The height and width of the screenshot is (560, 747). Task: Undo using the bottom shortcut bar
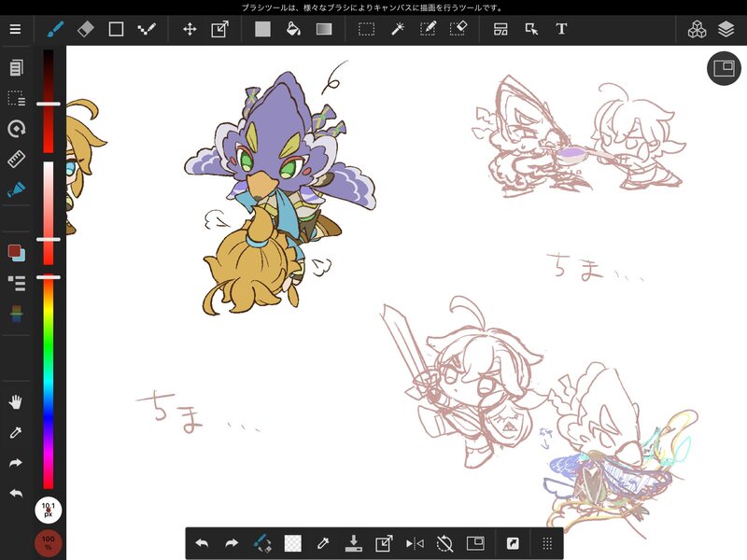tap(202, 543)
